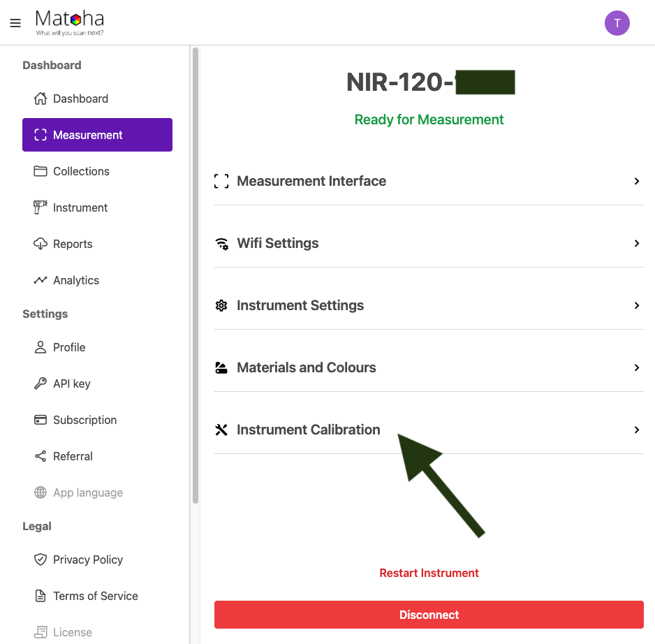Click the Referral share icon
Viewport: 655px width, 644px height.
click(x=41, y=456)
